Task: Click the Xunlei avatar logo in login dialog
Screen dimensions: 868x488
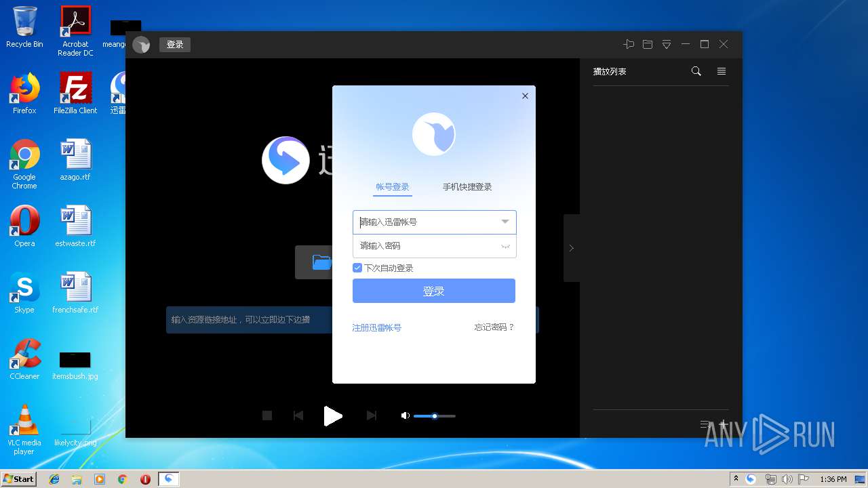Action: pos(434,134)
